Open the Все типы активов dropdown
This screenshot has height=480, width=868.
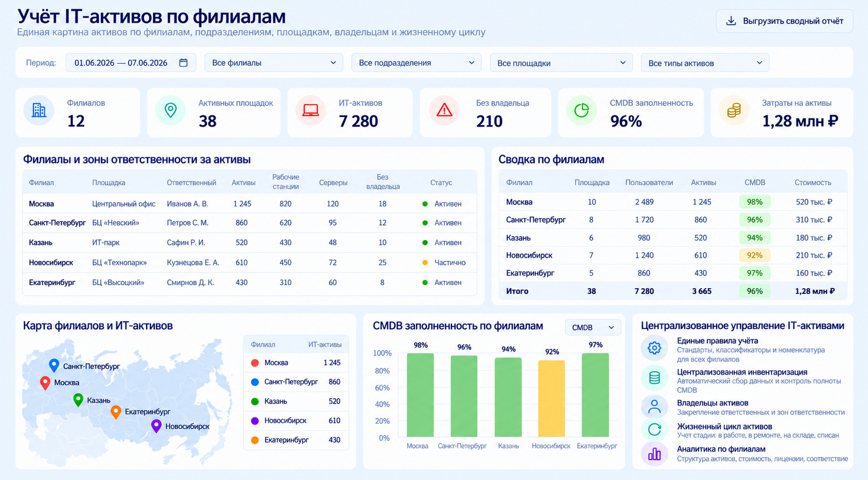(x=705, y=63)
